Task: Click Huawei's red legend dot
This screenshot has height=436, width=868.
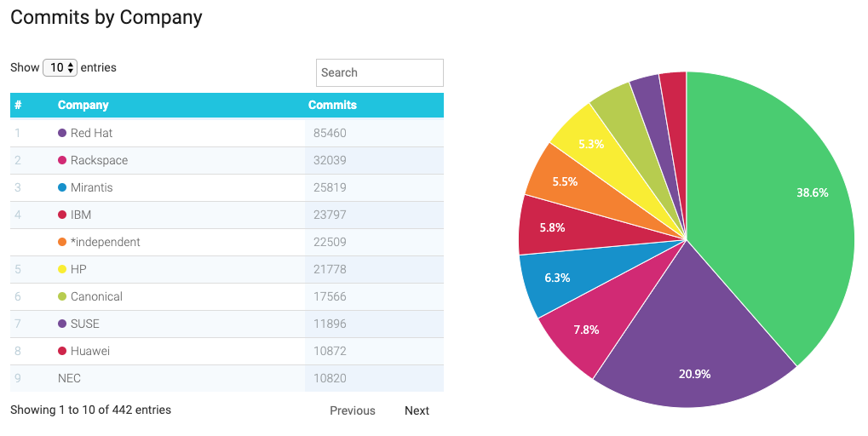Action: point(62,351)
